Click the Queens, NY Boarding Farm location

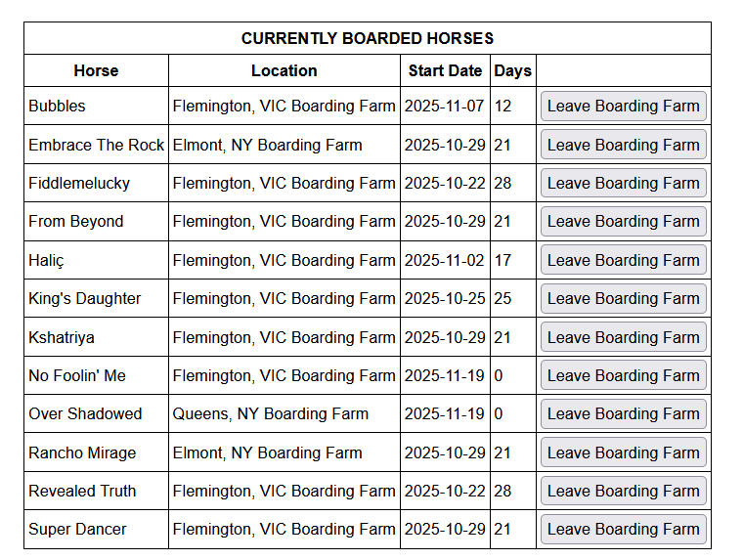coord(271,413)
